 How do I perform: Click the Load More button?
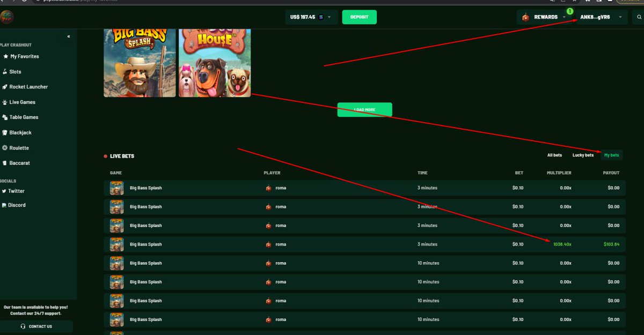(x=364, y=109)
